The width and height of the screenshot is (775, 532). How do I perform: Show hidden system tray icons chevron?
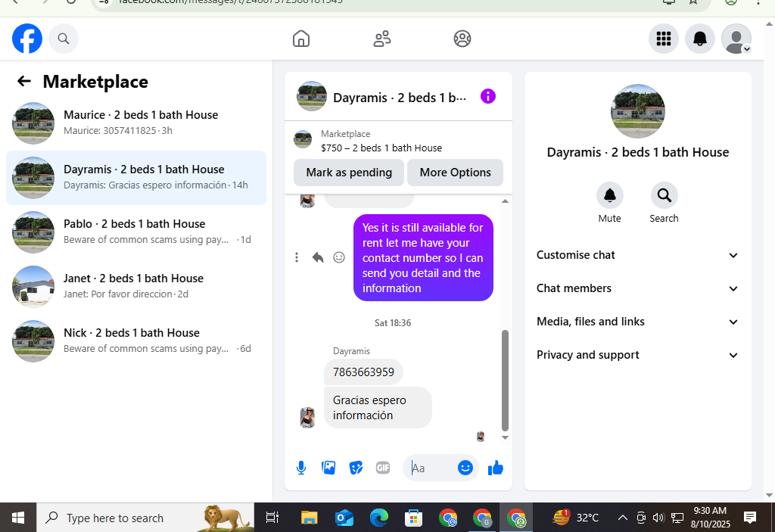(x=623, y=518)
